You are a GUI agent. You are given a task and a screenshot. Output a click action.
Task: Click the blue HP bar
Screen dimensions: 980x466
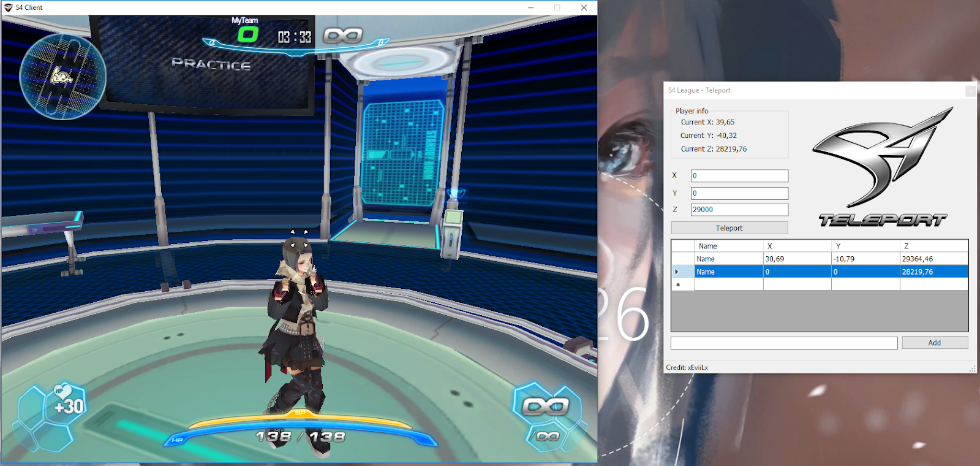point(300,433)
